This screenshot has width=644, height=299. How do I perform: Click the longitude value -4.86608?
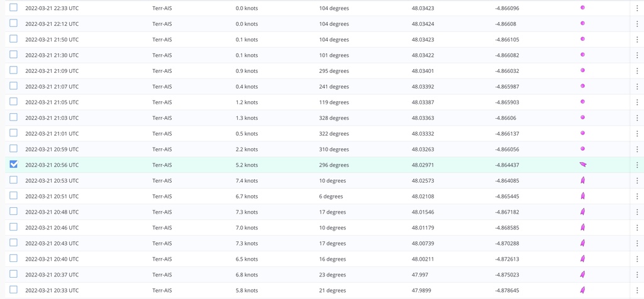point(506,24)
